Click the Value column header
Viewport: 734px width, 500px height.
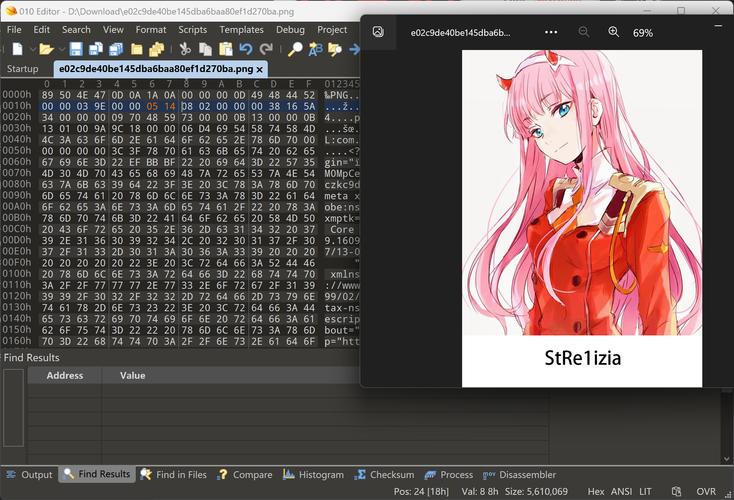tap(132, 375)
